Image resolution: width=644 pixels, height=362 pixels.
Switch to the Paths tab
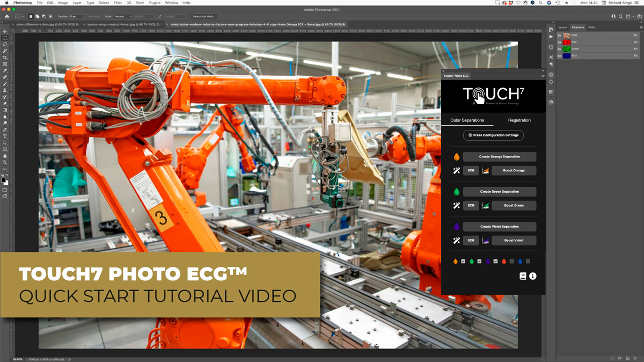tap(592, 27)
